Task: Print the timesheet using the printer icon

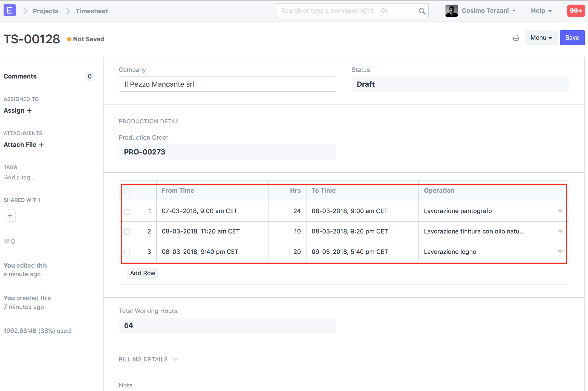Action: click(x=516, y=38)
